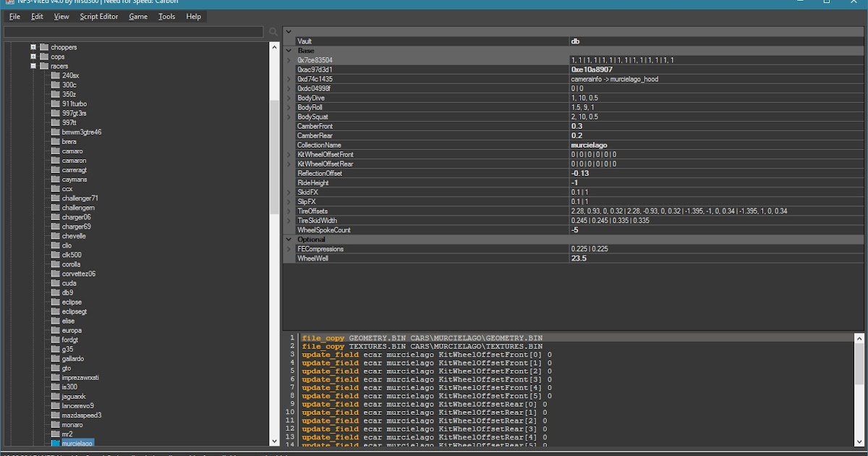Screen dimensions: 868x456
Task: Collapse the racers tree node
Action: [33, 66]
